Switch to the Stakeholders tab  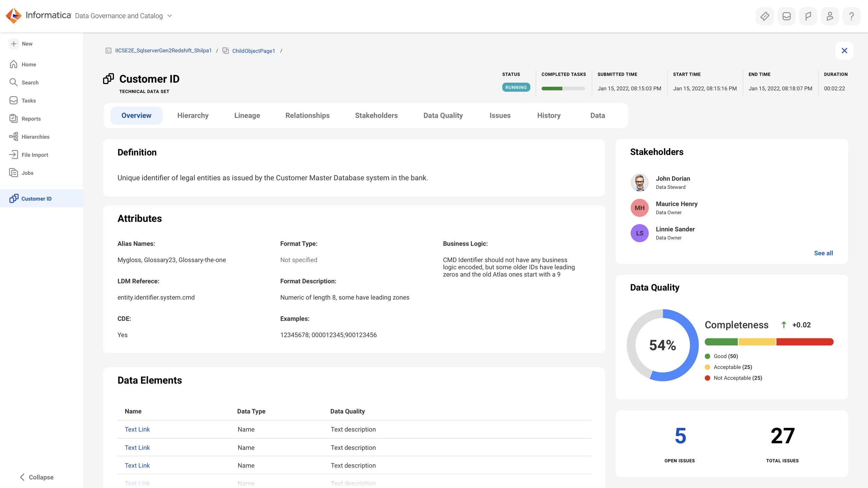[x=376, y=116]
